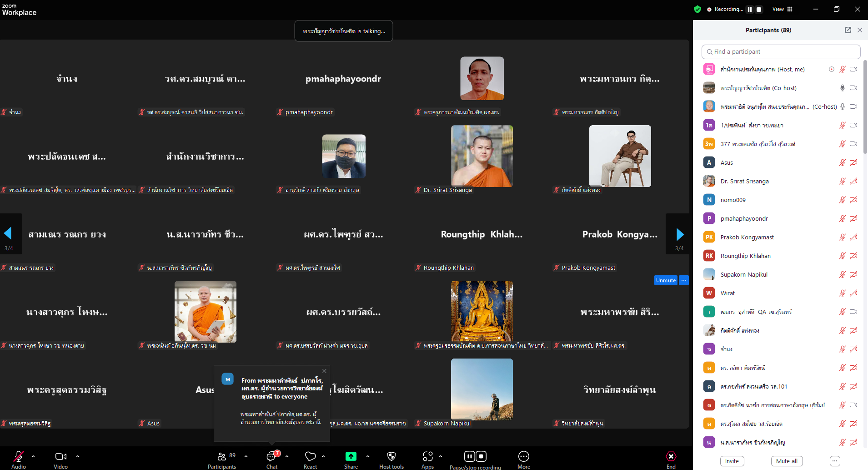This screenshot has height=470, width=868.
Task: Open the View menu
Action: (782, 9)
